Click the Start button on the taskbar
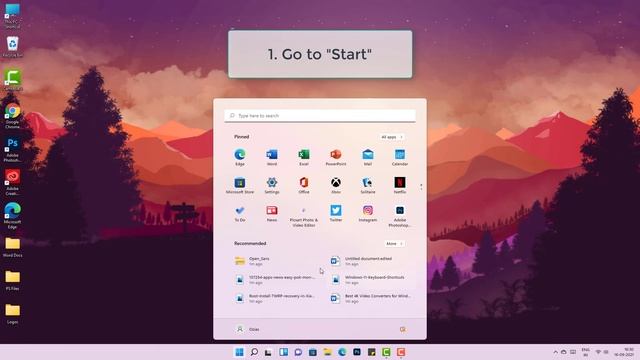This screenshot has height=360, width=640. (x=240, y=352)
